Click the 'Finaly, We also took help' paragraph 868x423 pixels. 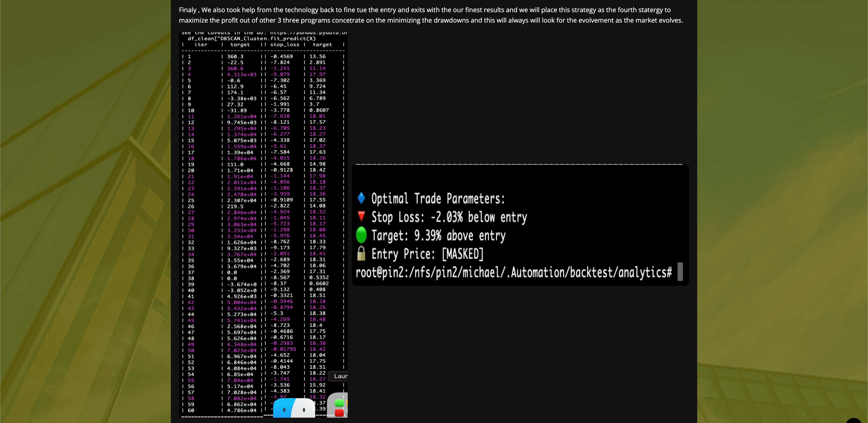431,15
